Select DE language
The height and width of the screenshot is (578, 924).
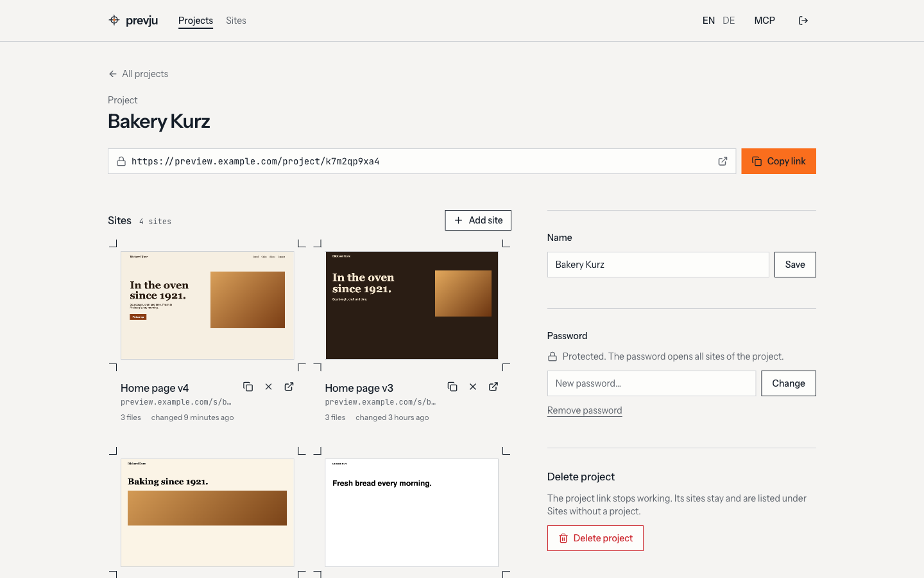click(729, 21)
